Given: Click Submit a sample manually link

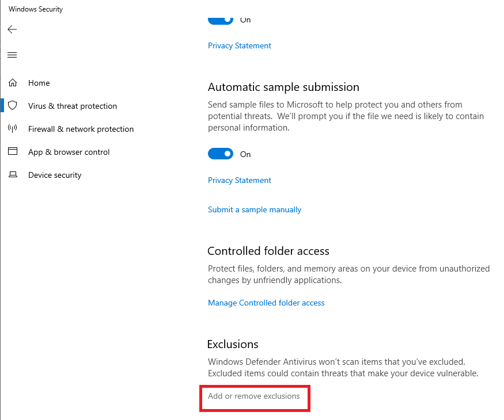Looking at the screenshot, I should [x=255, y=209].
